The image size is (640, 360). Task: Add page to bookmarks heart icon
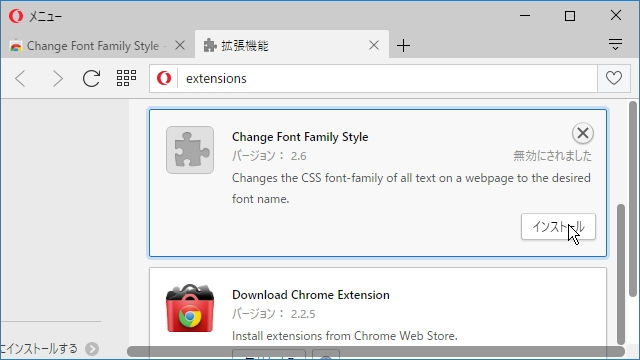613,78
